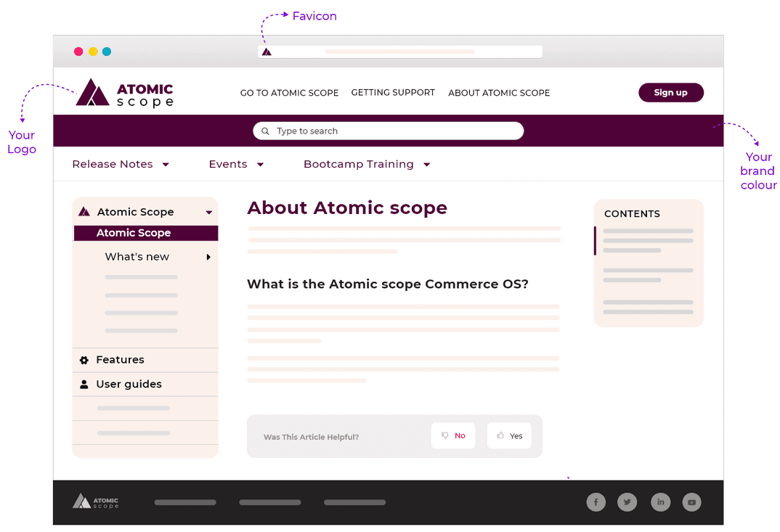Click the favicon in the browser tab
780x532 pixels.
[x=267, y=52]
